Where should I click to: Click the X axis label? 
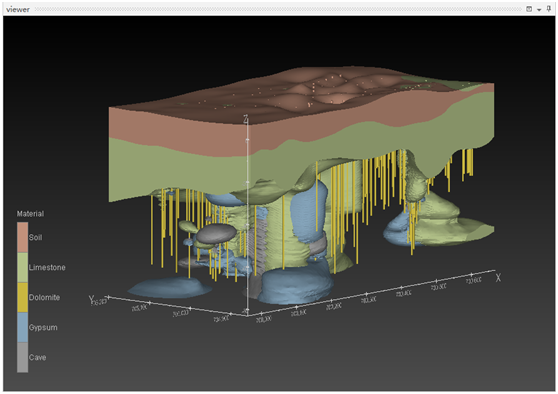point(498,278)
